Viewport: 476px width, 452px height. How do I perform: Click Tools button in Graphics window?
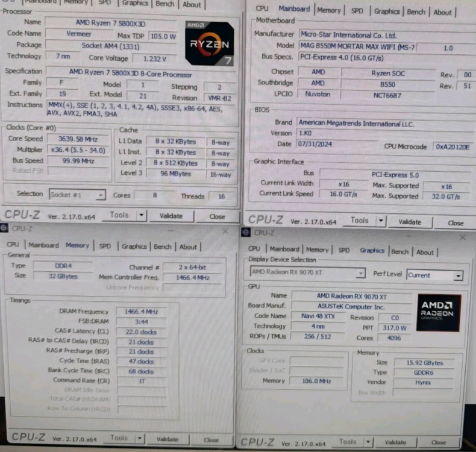tap(348, 441)
